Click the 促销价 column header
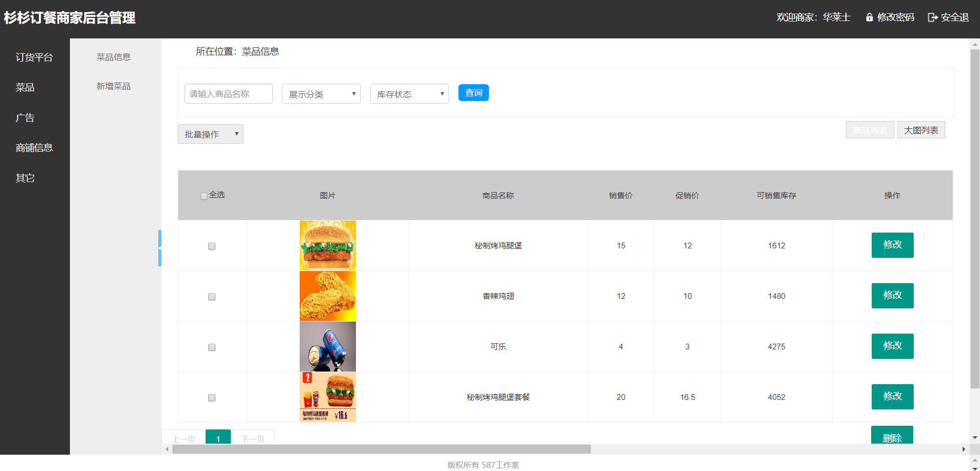Viewport: 980px width, 471px height. coord(687,195)
